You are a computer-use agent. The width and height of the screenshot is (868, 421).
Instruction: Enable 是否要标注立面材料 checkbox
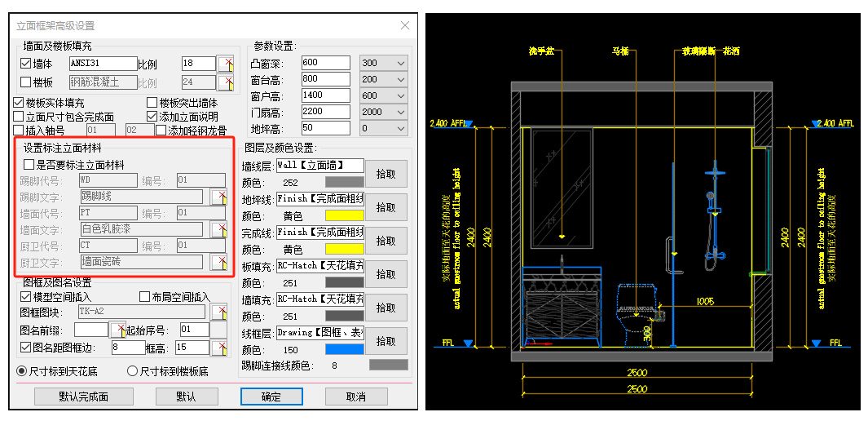[x=29, y=165]
